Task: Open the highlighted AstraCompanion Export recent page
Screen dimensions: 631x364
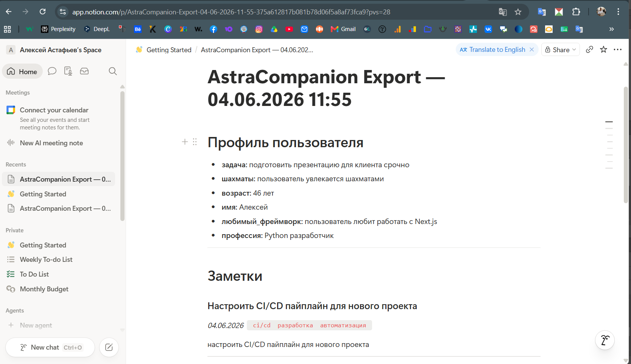Action: point(59,179)
